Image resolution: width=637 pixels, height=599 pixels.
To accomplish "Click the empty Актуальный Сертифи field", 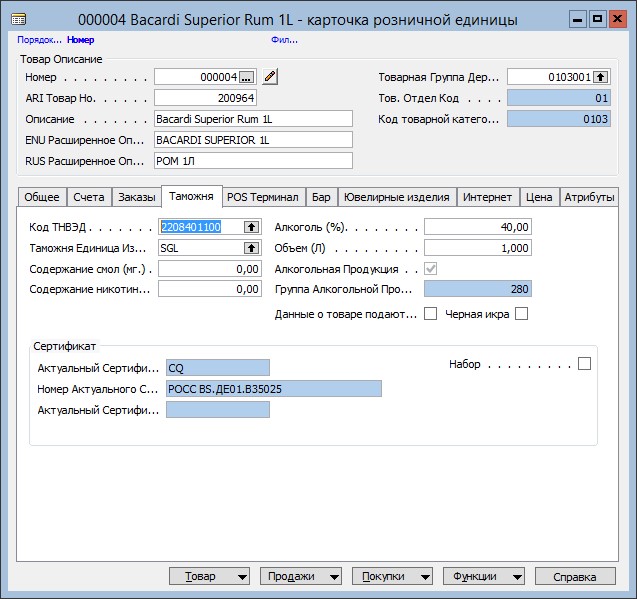I will (x=218, y=410).
